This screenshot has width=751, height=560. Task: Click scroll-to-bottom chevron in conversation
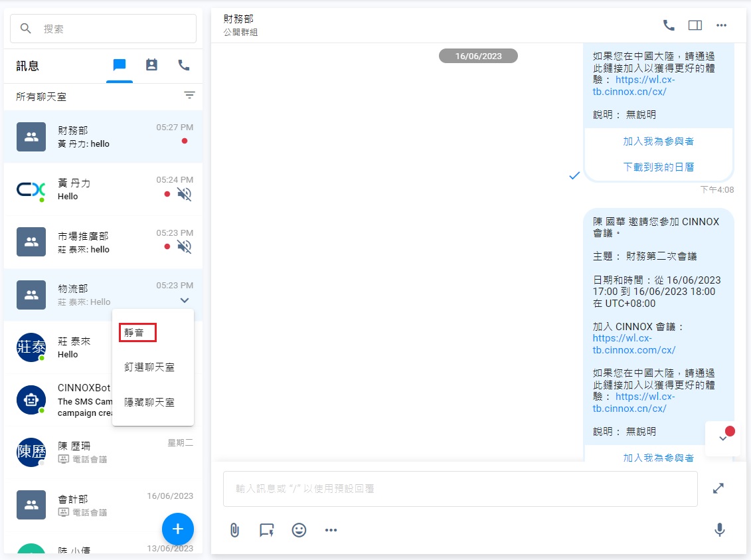coord(723,438)
